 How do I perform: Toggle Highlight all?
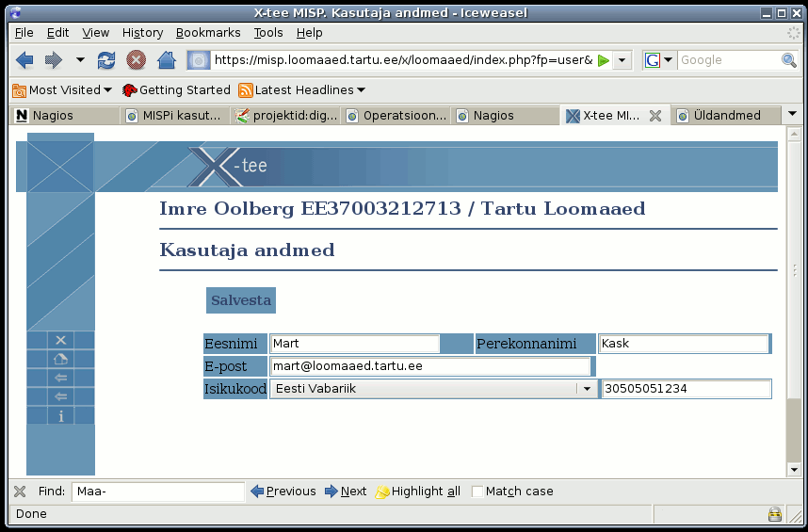(418, 492)
